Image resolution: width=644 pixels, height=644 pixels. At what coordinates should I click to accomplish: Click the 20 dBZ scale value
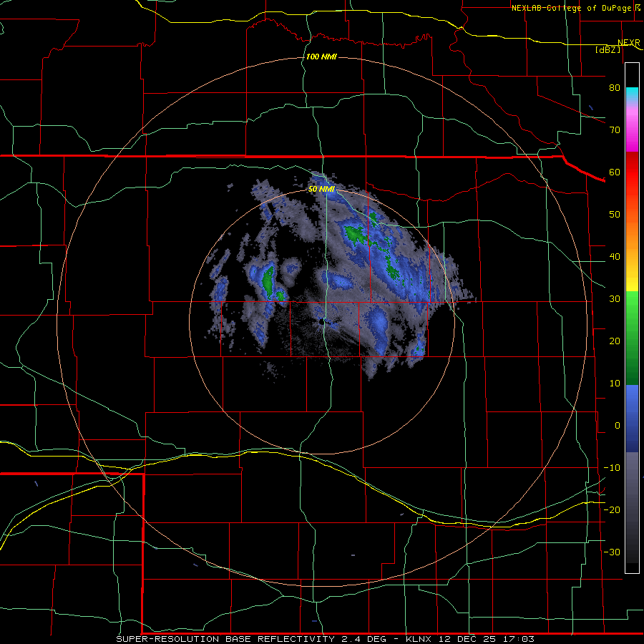(x=615, y=341)
